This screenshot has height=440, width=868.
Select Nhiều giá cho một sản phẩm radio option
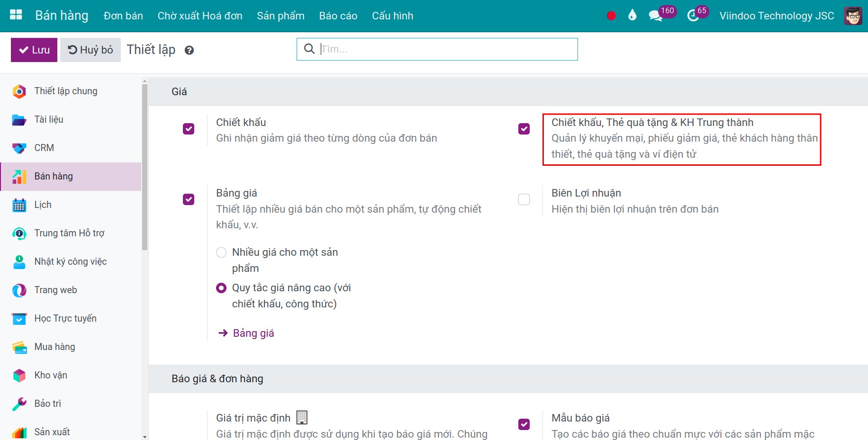click(x=221, y=252)
